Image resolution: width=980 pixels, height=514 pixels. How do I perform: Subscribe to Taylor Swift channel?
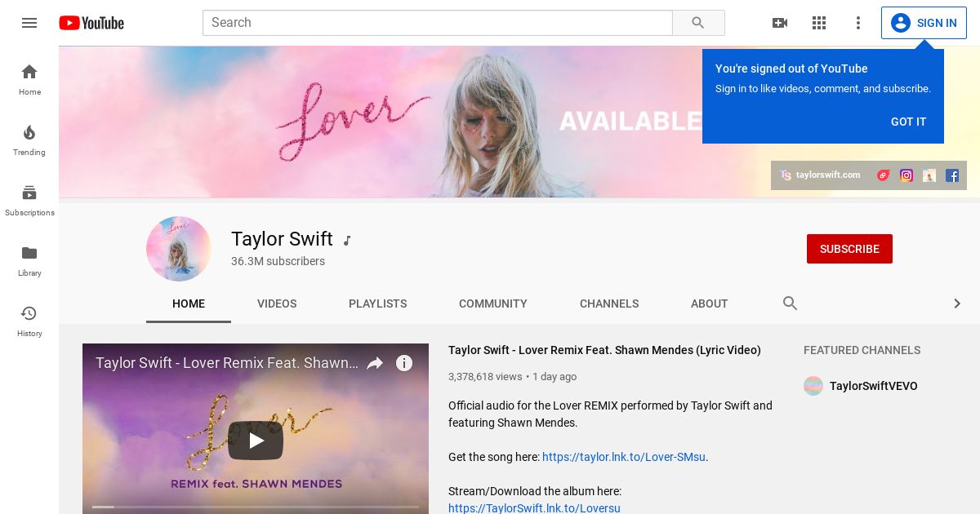click(x=849, y=249)
